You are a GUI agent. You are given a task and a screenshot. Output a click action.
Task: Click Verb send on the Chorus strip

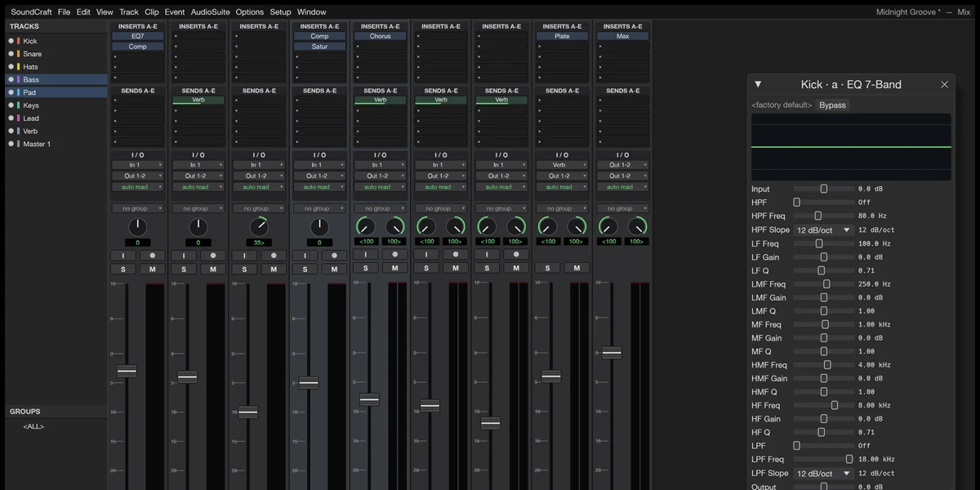click(x=380, y=100)
